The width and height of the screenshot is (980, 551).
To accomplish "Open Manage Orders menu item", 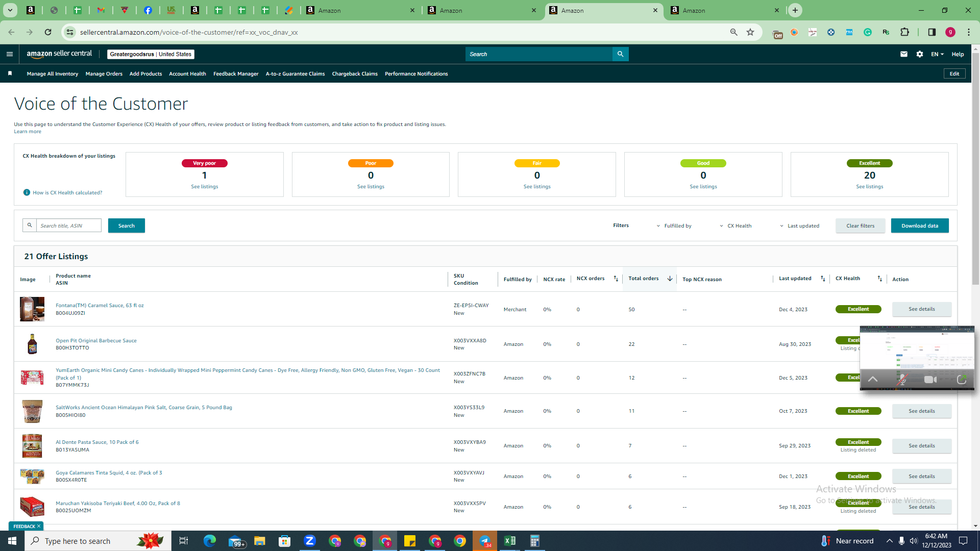I will click(x=104, y=73).
